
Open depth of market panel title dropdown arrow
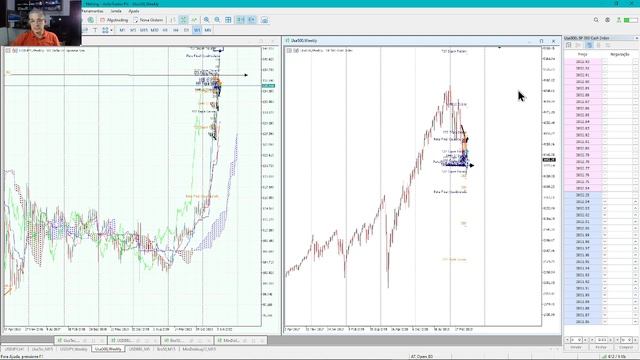click(x=636, y=38)
